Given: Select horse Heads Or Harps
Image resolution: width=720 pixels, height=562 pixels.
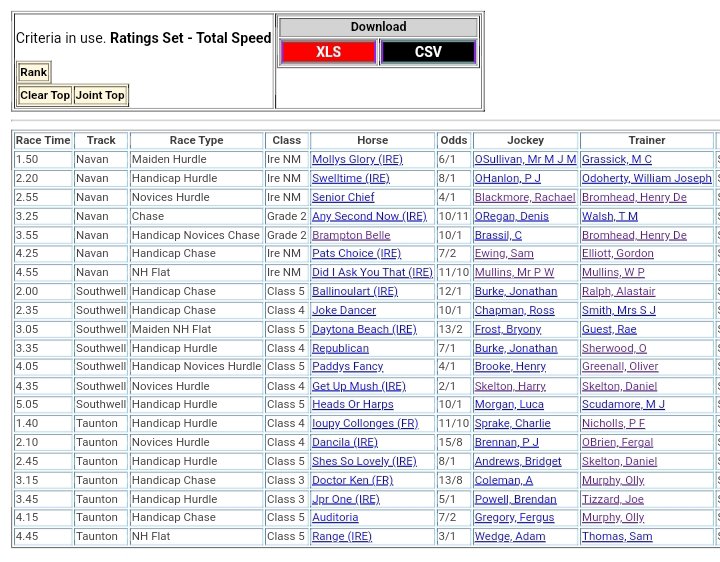Looking at the screenshot, I should pyautogui.click(x=352, y=405).
